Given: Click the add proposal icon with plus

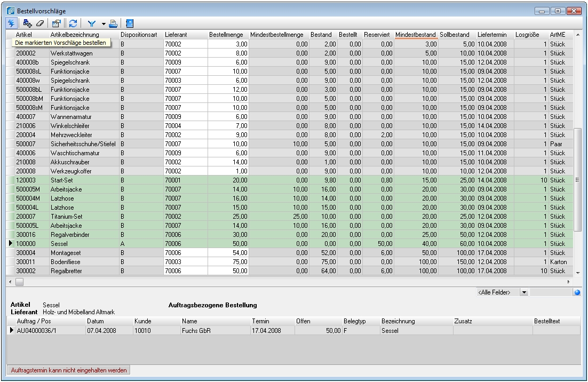Looking at the screenshot, I should pos(28,23).
